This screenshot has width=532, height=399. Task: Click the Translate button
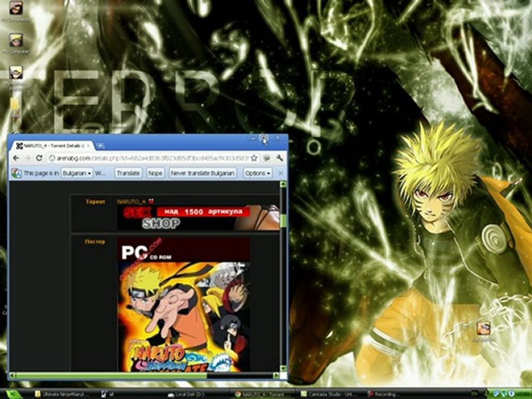128,173
